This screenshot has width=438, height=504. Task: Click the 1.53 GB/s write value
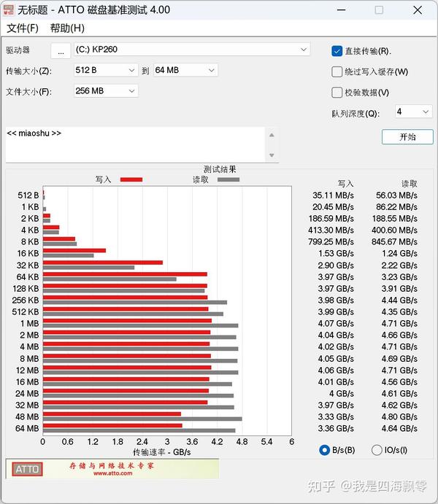336,254
